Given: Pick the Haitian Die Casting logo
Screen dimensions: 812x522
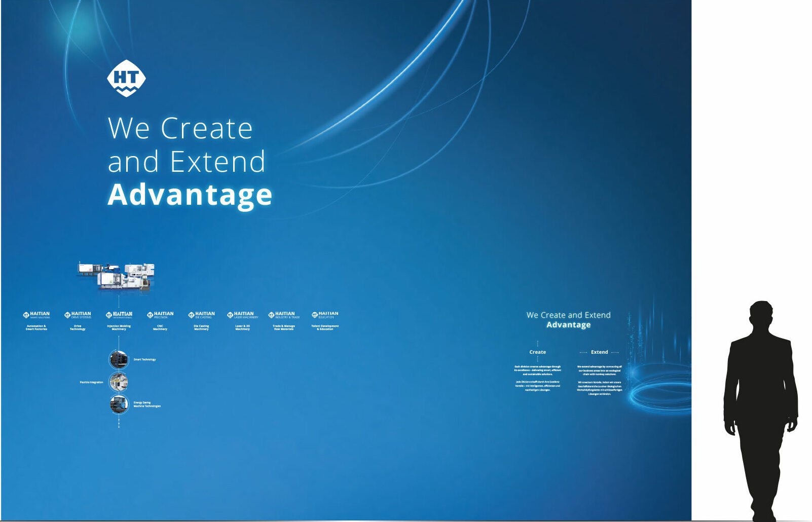Looking at the screenshot, I should pos(201,315).
